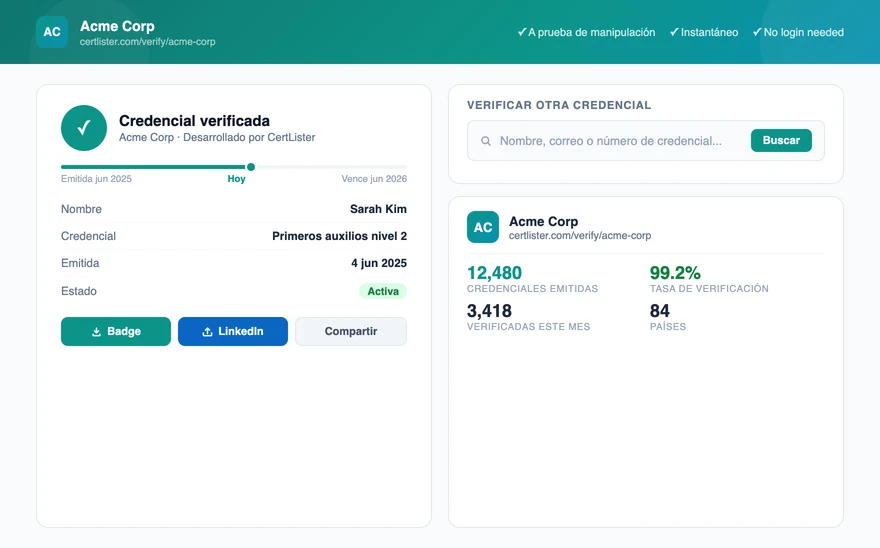880x548 pixels.
Task: Click the Acme Corp header title
Action: coord(117,26)
